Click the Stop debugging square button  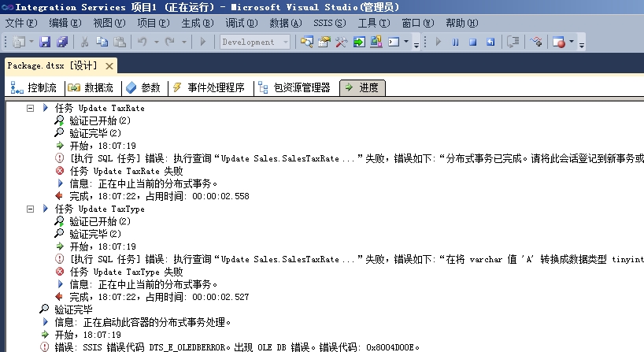(472, 42)
